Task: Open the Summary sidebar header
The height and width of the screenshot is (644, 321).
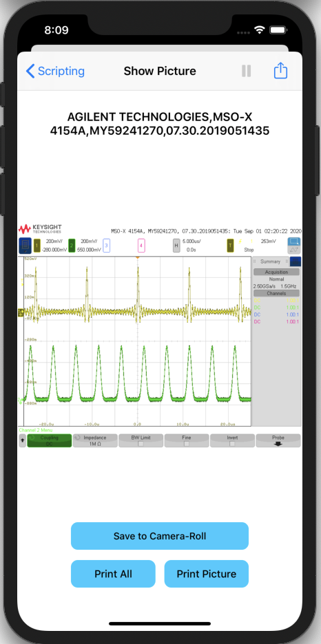Action: click(x=270, y=261)
